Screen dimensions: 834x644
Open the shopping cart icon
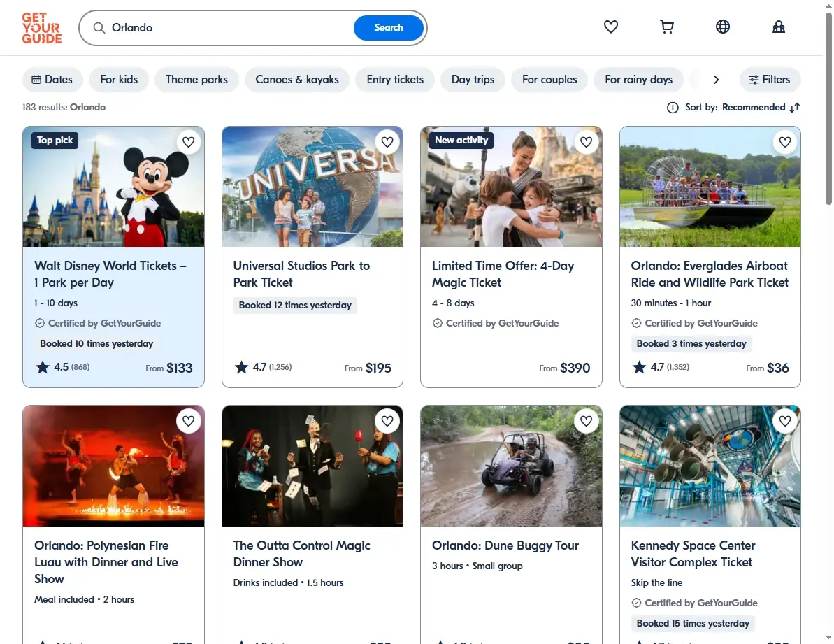click(666, 27)
